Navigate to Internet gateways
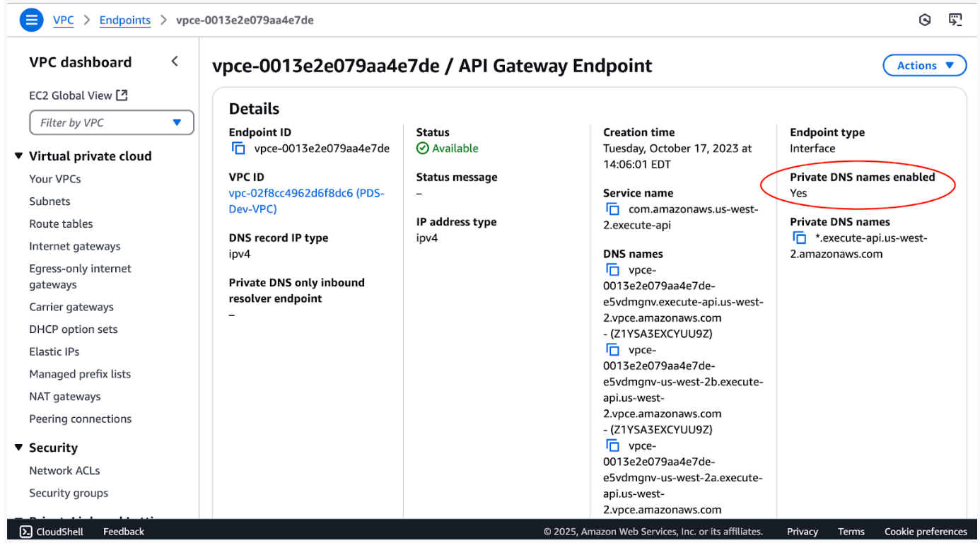The image size is (980, 543). tap(75, 246)
